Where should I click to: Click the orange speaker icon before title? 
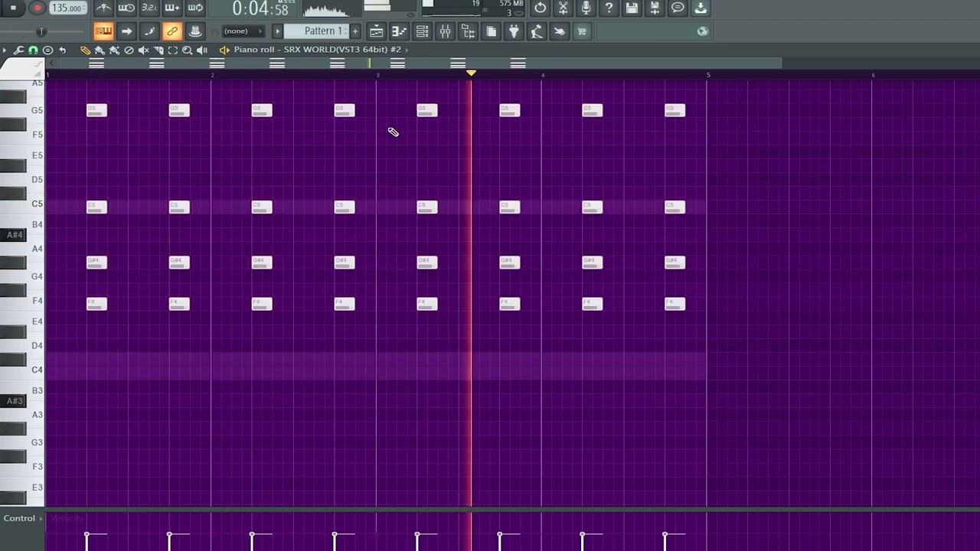[224, 50]
